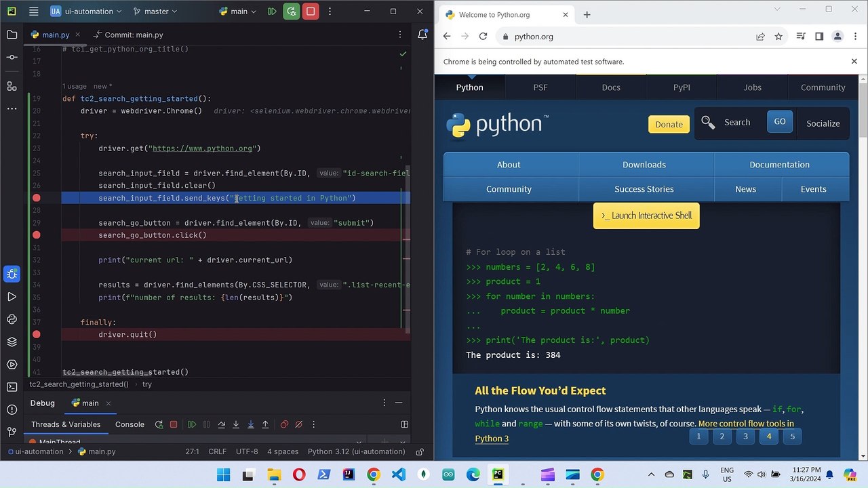Expand the master branch dropdown
The image size is (868, 488).
point(155,12)
